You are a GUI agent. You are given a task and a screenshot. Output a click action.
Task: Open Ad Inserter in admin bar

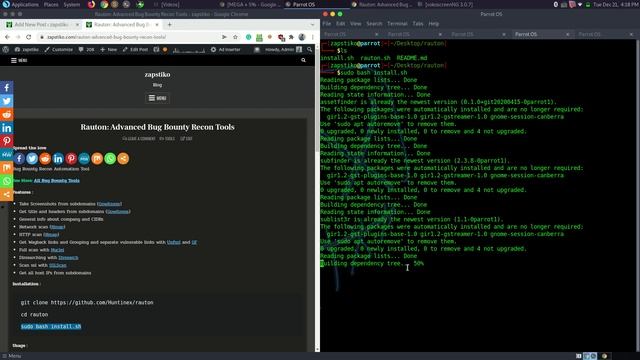pyautogui.click(x=225, y=49)
